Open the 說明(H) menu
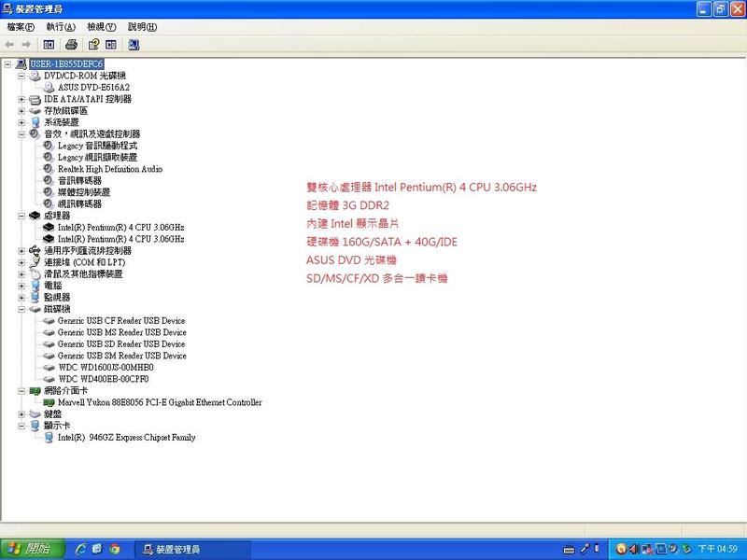Screen dimensions: 747x560 tap(142, 27)
